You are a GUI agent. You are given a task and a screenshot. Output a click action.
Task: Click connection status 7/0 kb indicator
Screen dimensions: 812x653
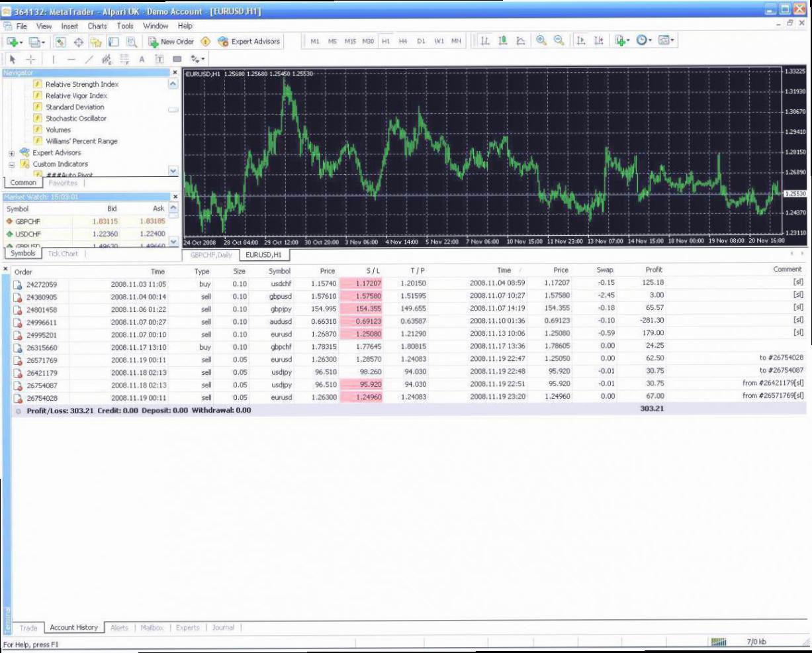tap(739, 642)
